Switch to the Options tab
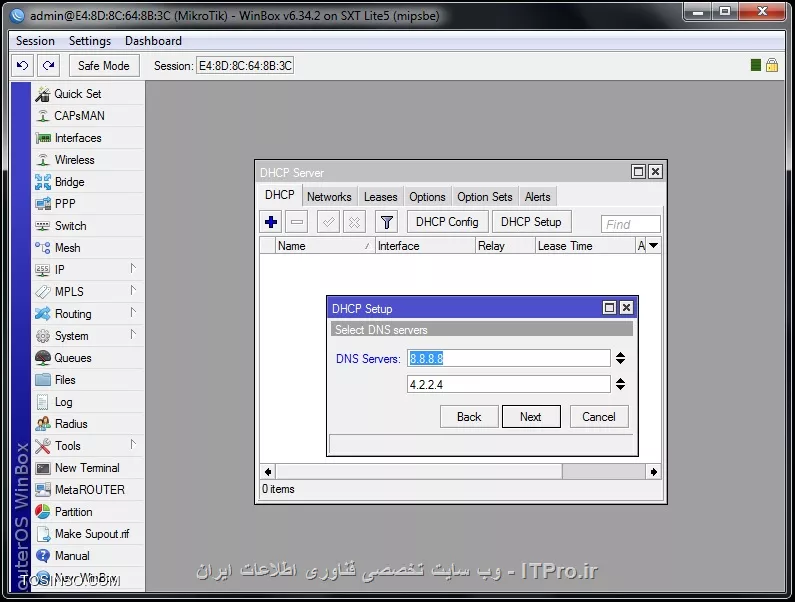Viewport: 795px width, 602px height. tap(427, 197)
